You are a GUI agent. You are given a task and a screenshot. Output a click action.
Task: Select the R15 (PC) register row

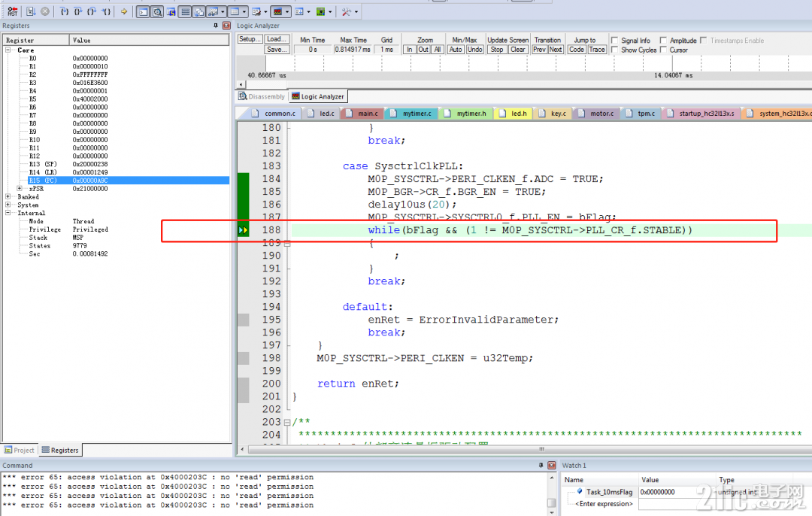(129, 181)
